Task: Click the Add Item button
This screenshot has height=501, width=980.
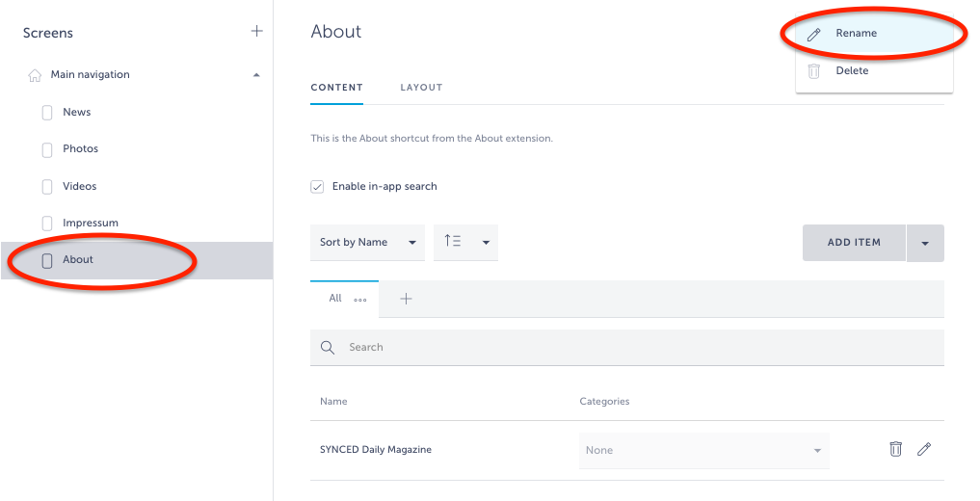Action: click(854, 243)
